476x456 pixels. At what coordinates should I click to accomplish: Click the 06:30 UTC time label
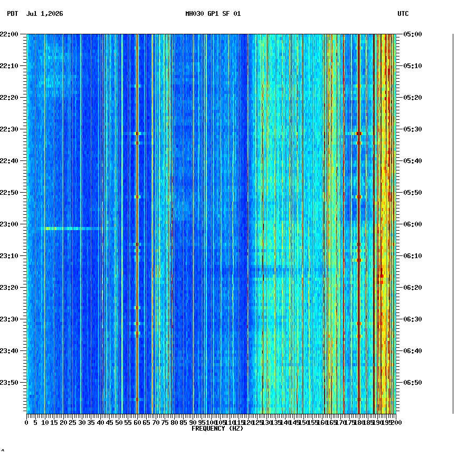click(x=413, y=319)
